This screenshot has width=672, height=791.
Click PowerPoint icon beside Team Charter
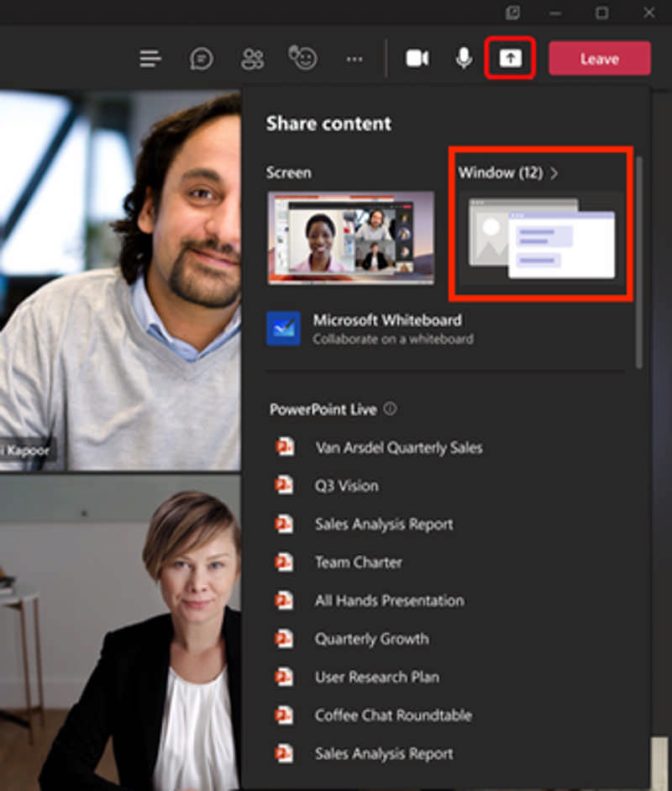pyautogui.click(x=284, y=562)
